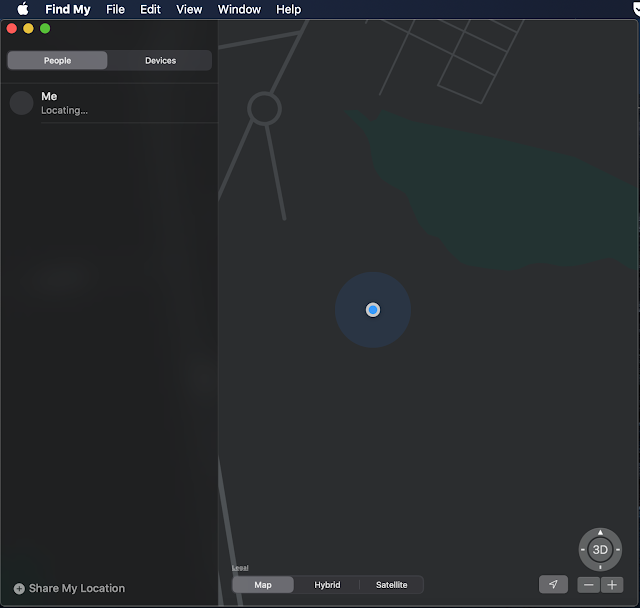
Task: Switch to the Devices tab
Action: 160,60
